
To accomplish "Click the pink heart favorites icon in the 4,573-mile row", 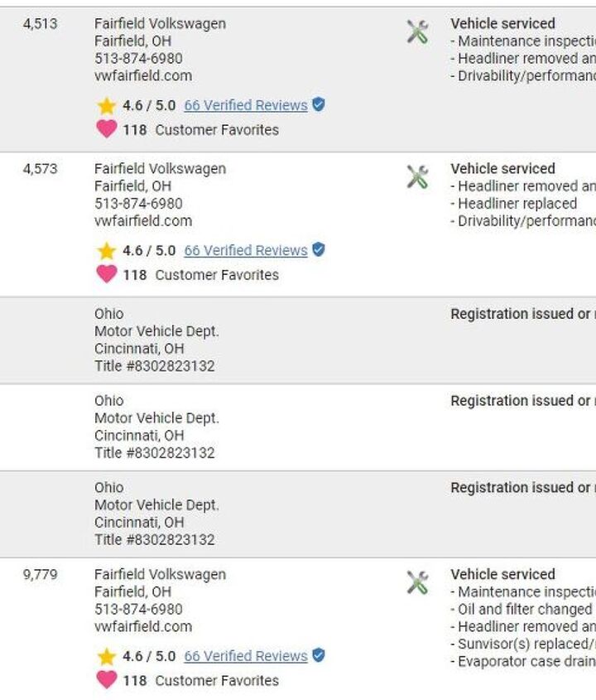I will [x=106, y=274].
